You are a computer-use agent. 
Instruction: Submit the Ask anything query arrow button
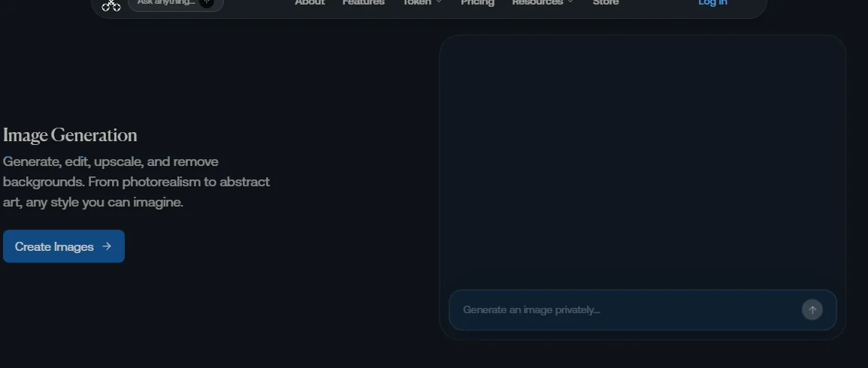click(x=207, y=3)
